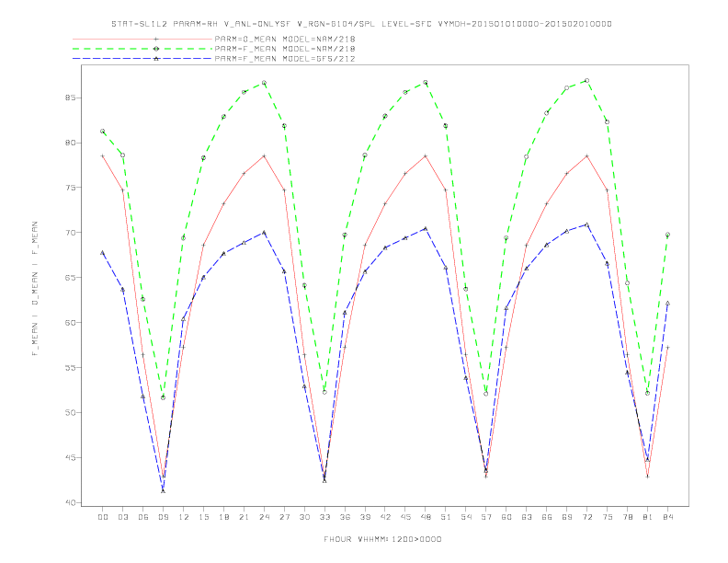Select legend entry PARM=F_MEAN MODEL=NAM/218

(285, 49)
